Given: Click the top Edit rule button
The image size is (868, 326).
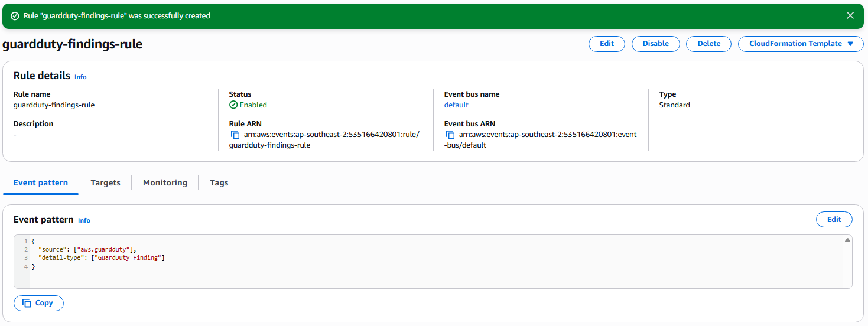Looking at the screenshot, I should tap(607, 44).
